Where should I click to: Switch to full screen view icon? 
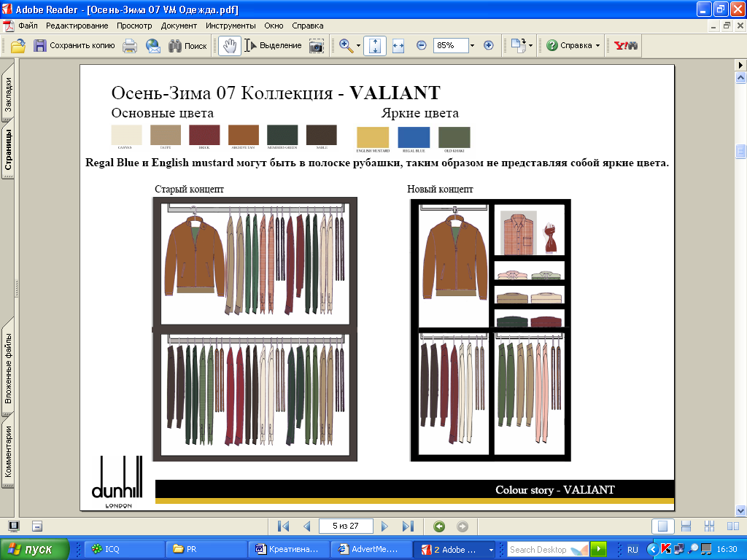click(14, 526)
